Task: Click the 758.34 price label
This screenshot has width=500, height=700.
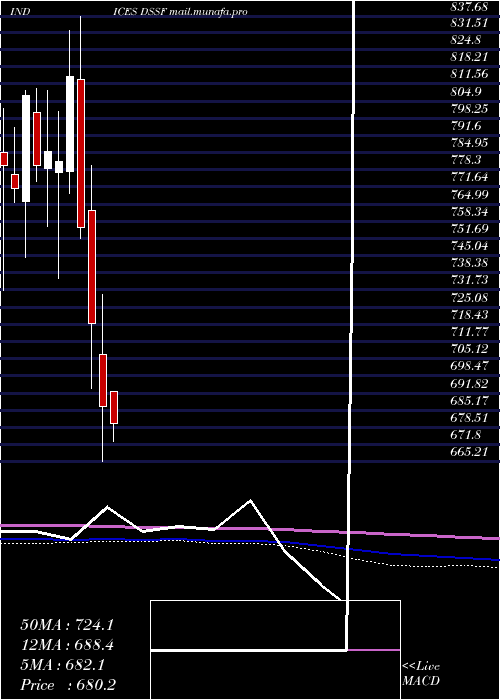Action: [x=469, y=212]
